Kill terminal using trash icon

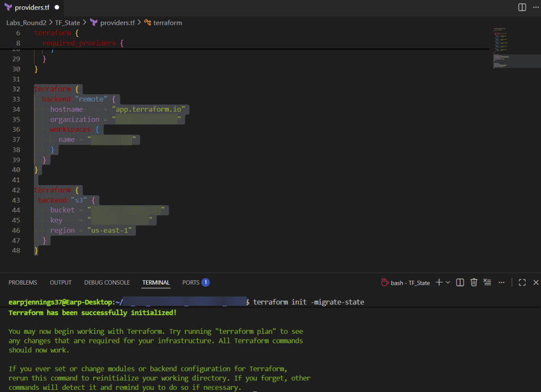click(474, 282)
